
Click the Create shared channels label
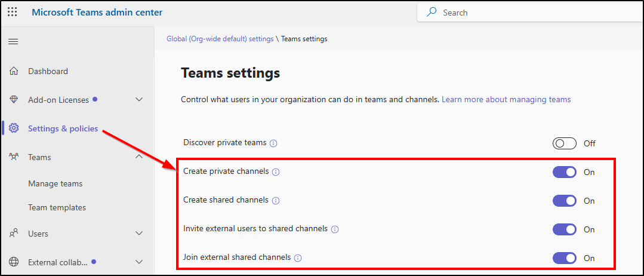(226, 200)
